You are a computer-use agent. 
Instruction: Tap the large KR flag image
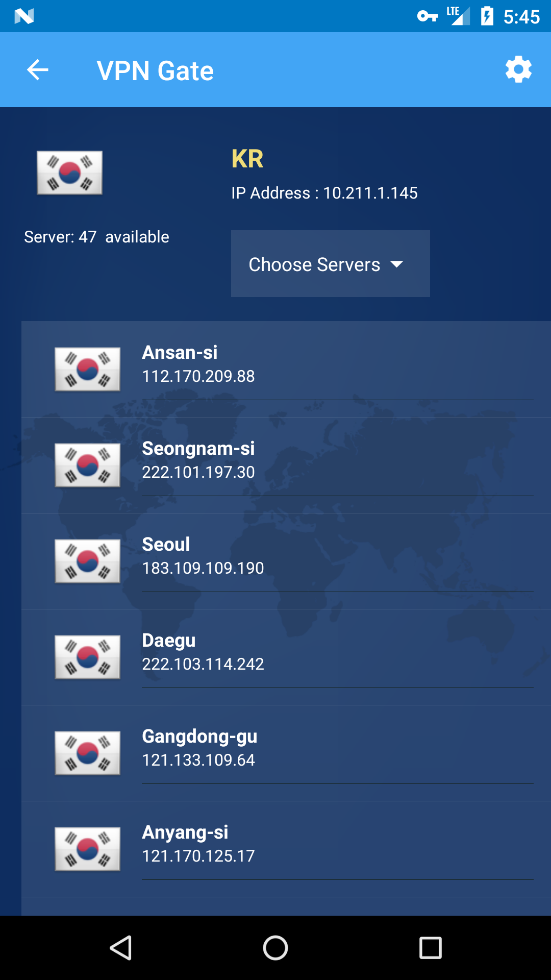pyautogui.click(x=69, y=173)
